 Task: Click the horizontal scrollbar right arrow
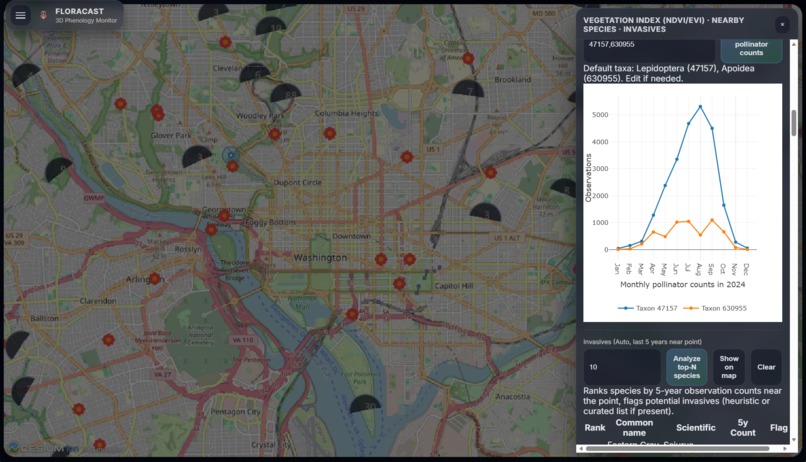click(x=784, y=449)
